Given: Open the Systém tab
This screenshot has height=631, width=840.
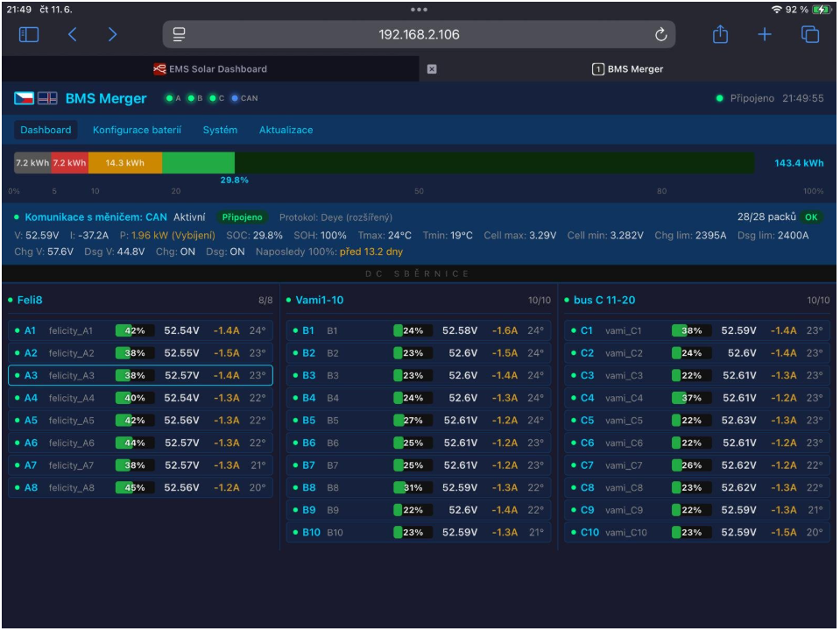Looking at the screenshot, I should 220,130.
